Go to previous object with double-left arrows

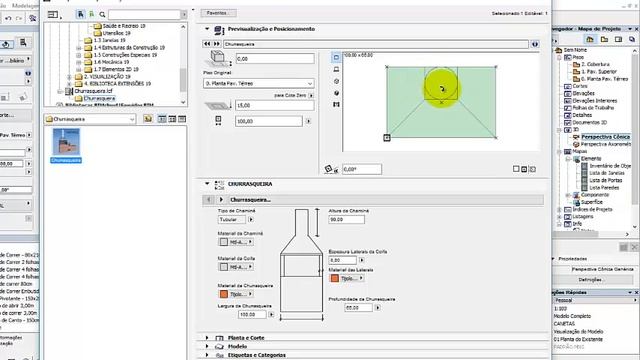pos(207,44)
